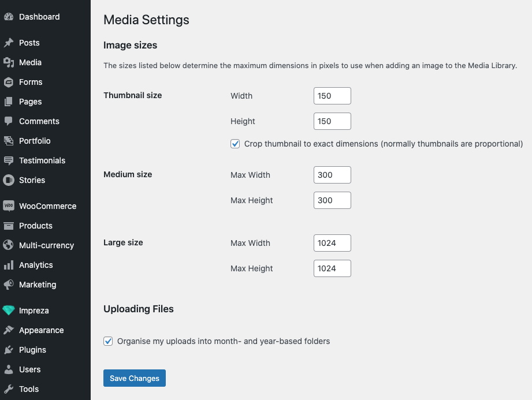The image size is (532, 400).
Task: Click the Marketing megaphone icon
Action: click(x=9, y=285)
